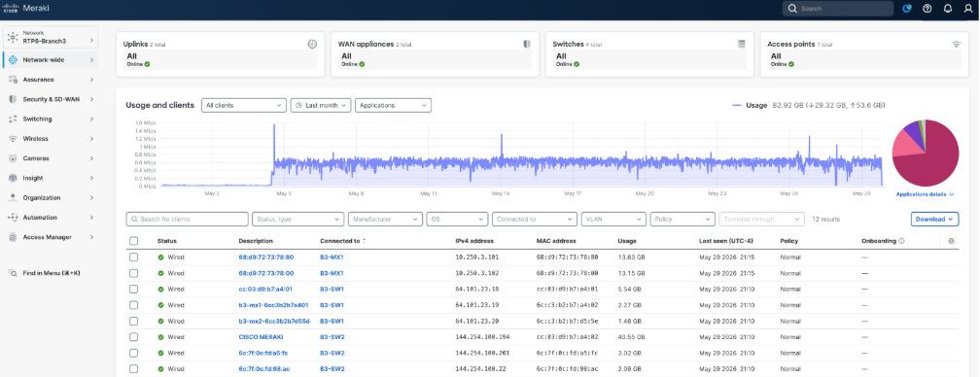Open the All clients dropdown
Viewport: 980px width, 377px height.
pos(244,106)
